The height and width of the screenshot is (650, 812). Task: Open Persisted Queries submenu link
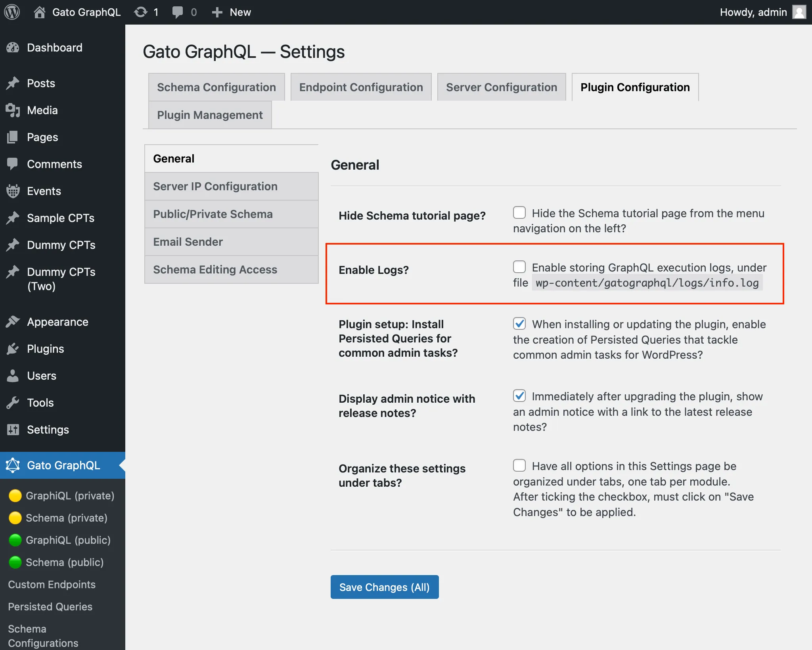click(50, 607)
